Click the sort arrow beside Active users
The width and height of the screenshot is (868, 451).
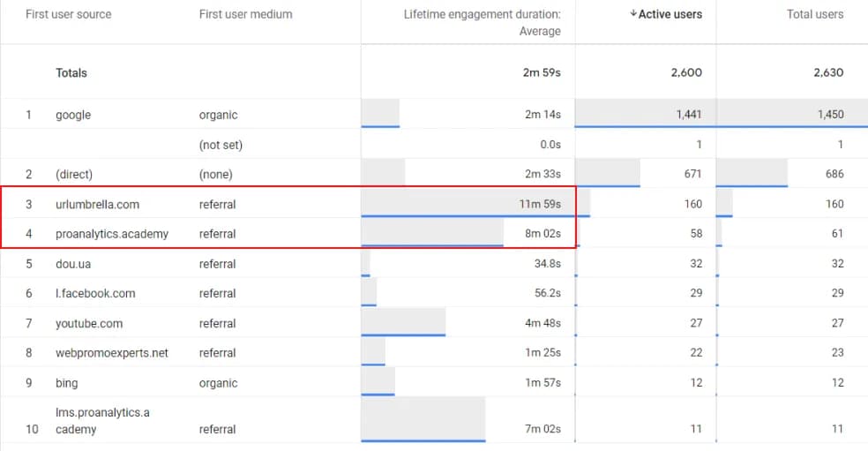pos(633,14)
